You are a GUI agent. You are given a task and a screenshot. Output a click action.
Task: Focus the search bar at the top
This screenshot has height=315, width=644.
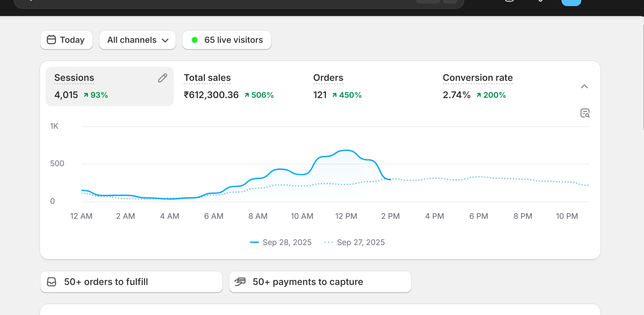point(224,3)
